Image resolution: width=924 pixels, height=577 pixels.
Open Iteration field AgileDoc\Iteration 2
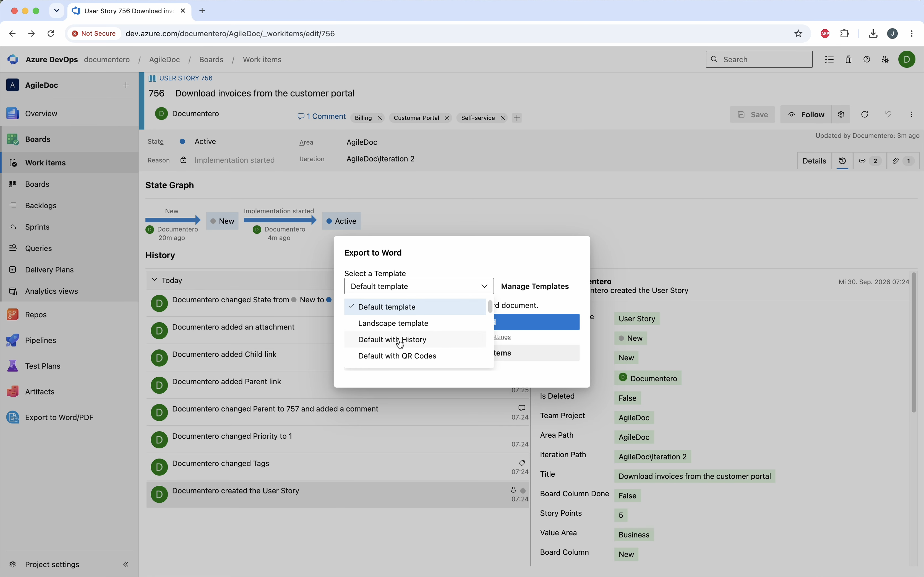coord(380,159)
